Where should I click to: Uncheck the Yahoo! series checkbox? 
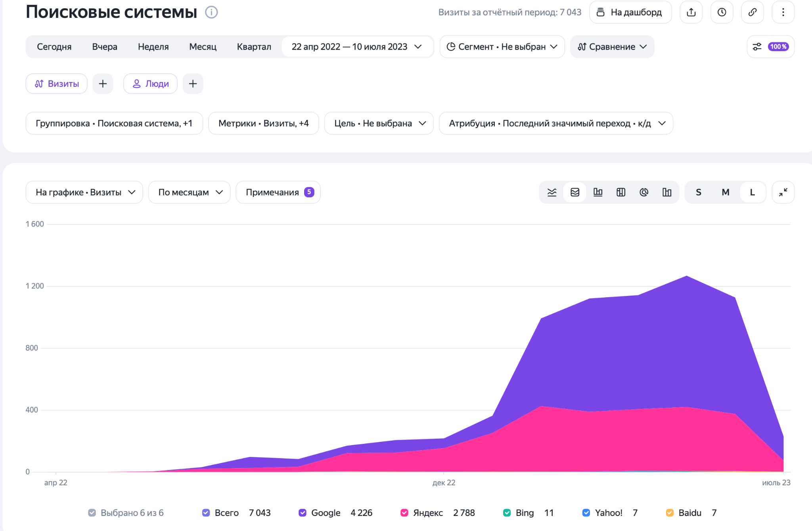coord(586,513)
